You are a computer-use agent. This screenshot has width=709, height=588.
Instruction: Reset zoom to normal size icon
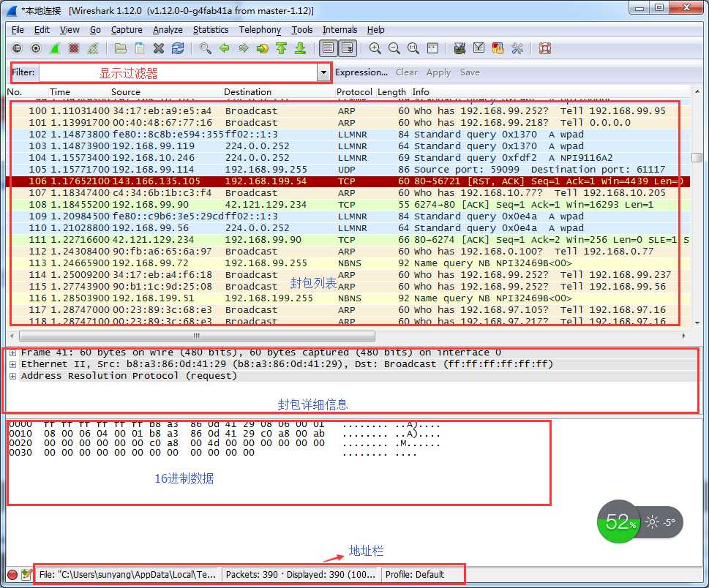pyautogui.click(x=413, y=48)
